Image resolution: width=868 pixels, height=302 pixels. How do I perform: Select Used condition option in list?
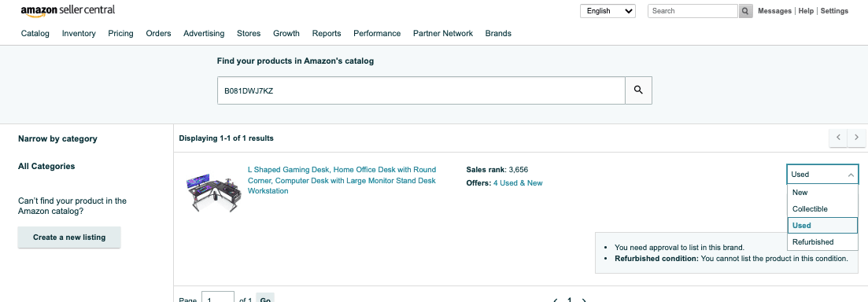[822, 226]
